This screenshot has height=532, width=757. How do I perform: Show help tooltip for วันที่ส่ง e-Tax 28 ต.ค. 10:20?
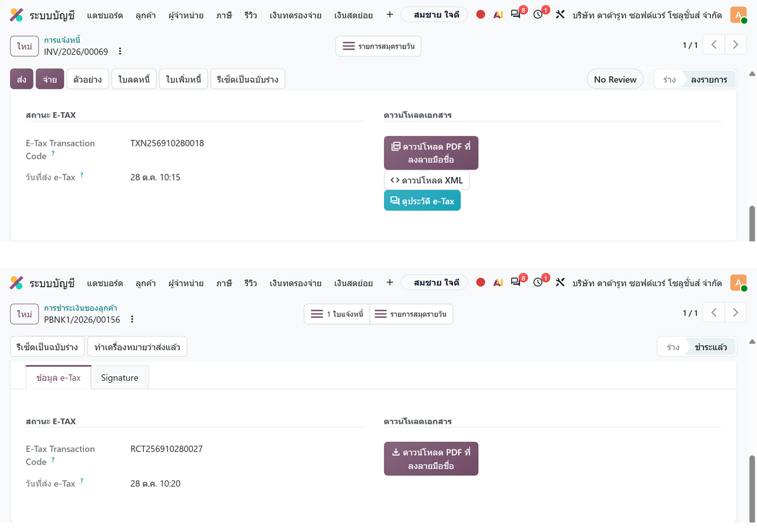click(82, 481)
